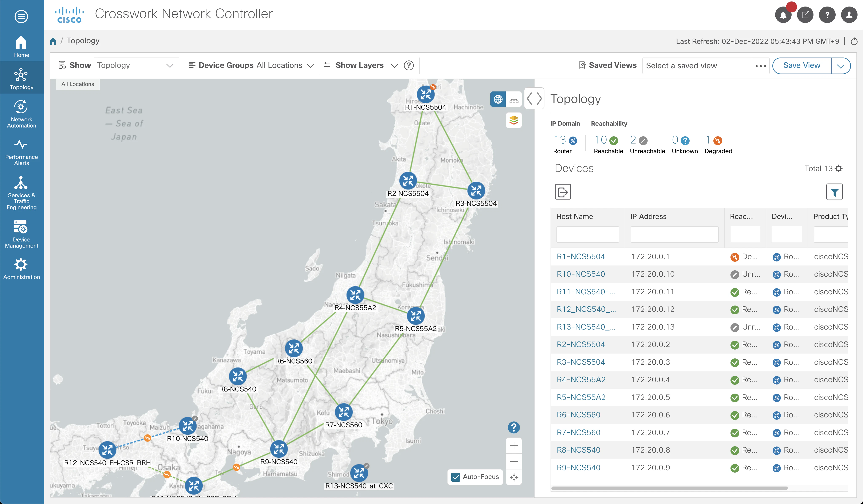Open the notifications bell icon
863x504 pixels.
click(x=783, y=15)
